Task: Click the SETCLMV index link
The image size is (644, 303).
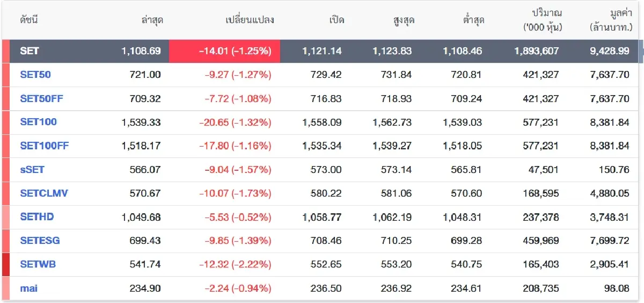Action: click(x=44, y=193)
